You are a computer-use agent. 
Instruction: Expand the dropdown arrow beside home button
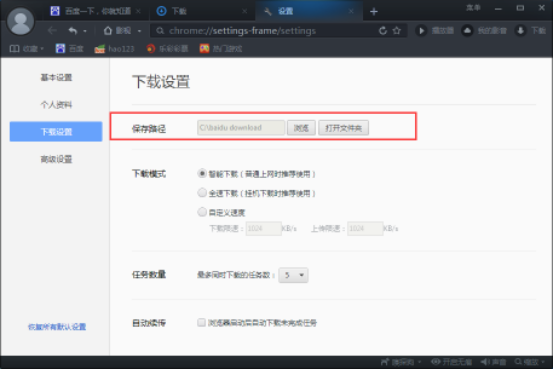140,31
